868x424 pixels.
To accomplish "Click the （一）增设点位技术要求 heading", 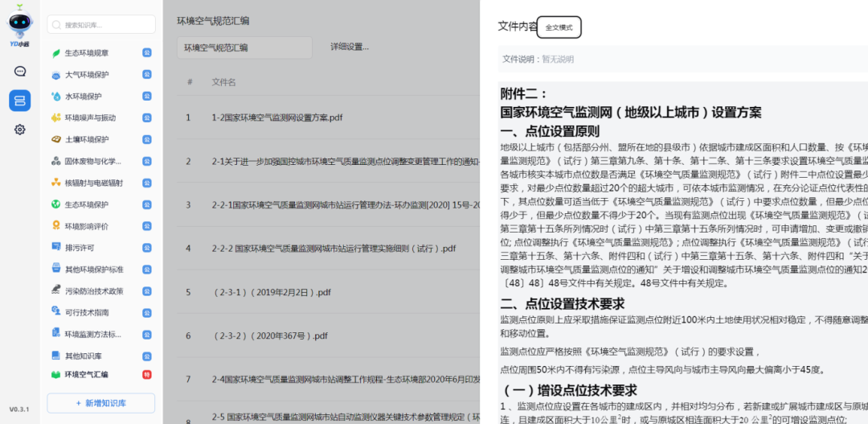I will pos(568,389).
